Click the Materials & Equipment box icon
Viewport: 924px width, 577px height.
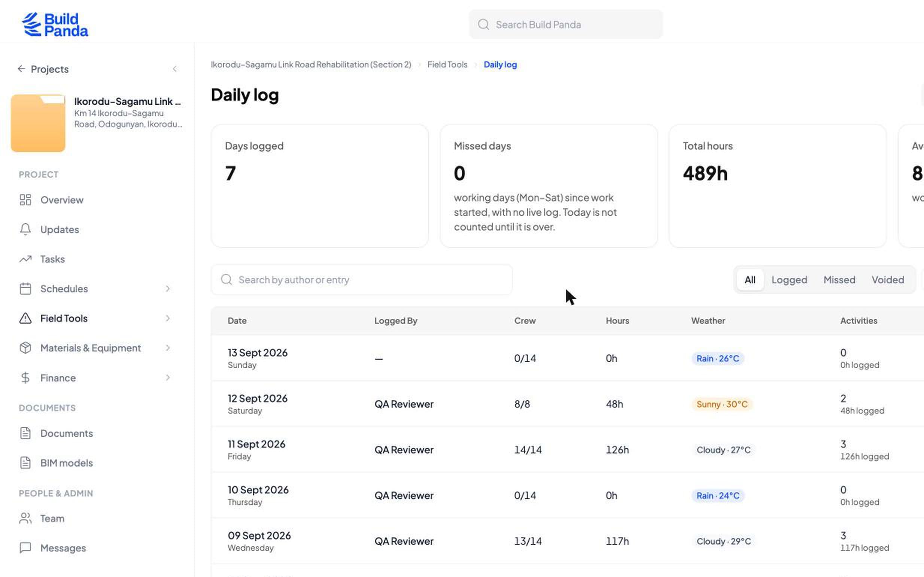tap(25, 348)
